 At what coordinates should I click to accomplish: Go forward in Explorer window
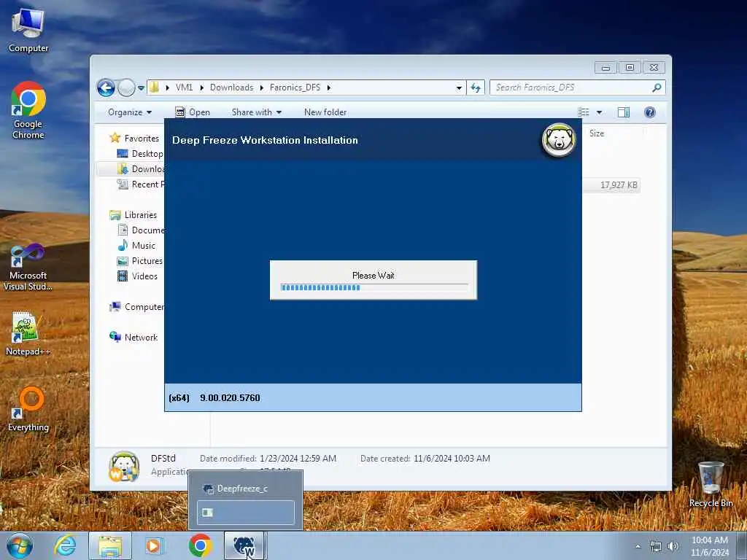(x=126, y=87)
